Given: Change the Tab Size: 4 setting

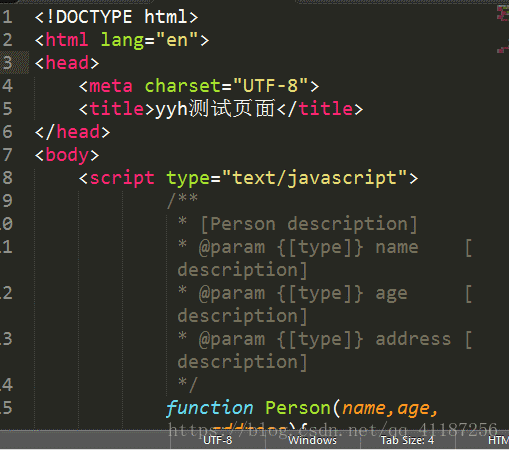Looking at the screenshot, I should tap(407, 440).
